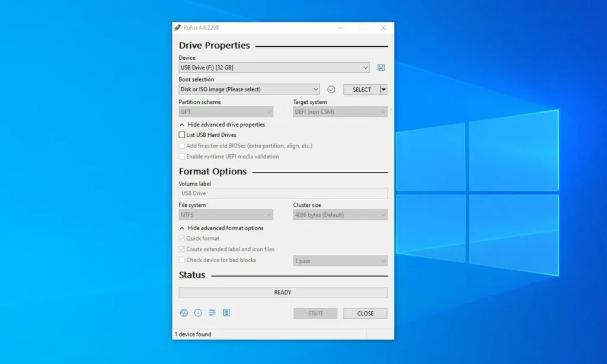Toggle the Quick format checkbox

coord(181,238)
